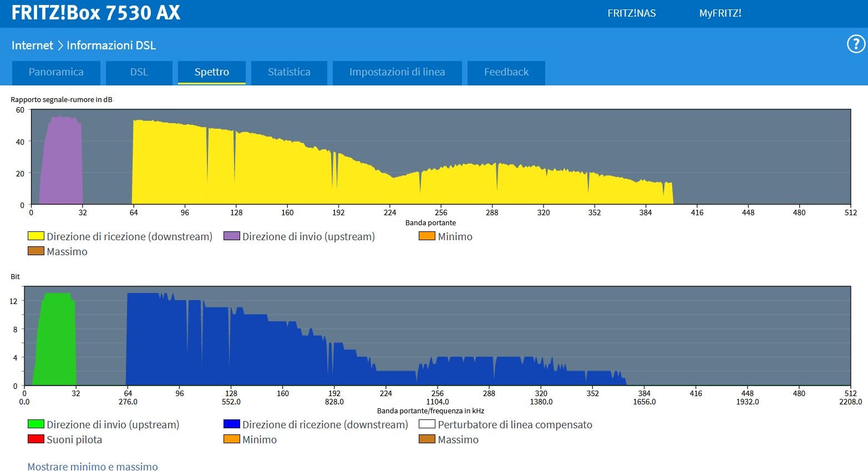Click the Internet breadcrumb link
The image size is (868, 476).
click(x=32, y=45)
